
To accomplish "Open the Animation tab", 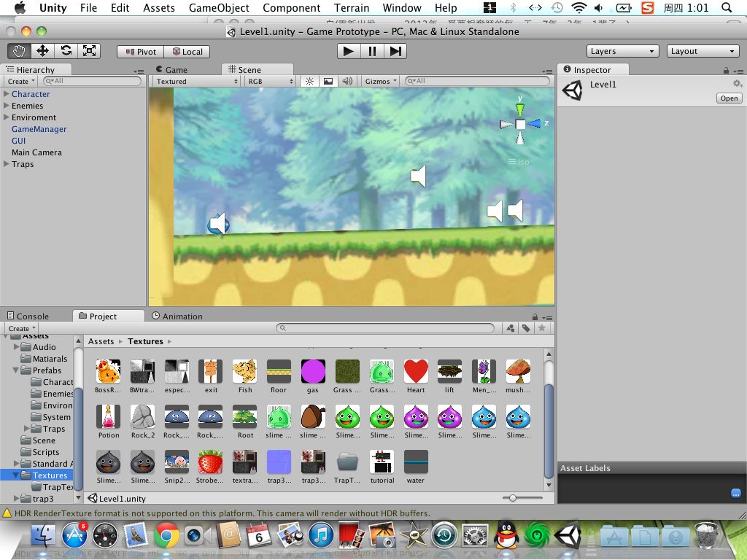I will [x=177, y=316].
